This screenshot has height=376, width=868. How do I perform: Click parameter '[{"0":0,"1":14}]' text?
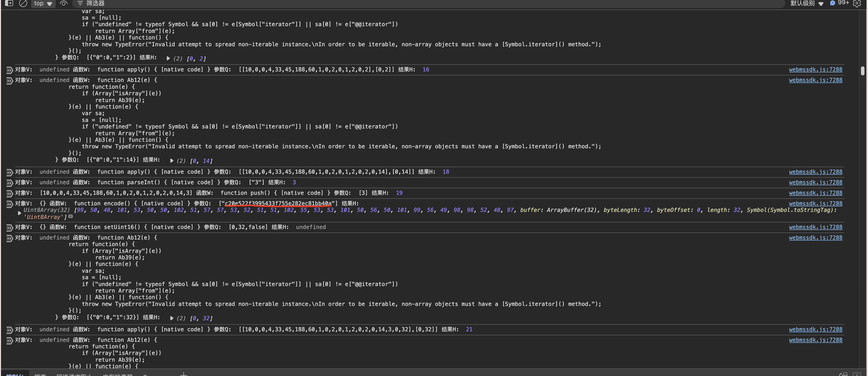click(x=113, y=160)
